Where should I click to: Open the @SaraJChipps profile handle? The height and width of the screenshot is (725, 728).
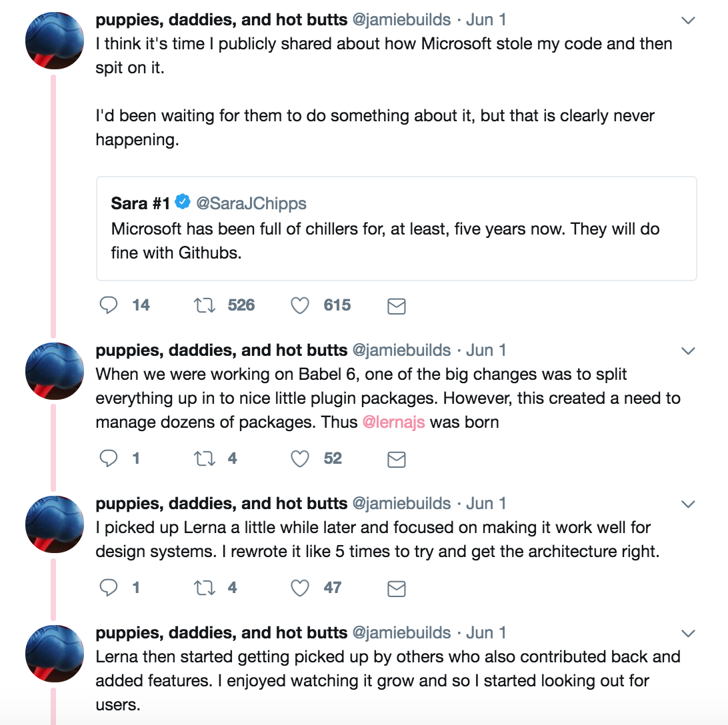tap(251, 203)
